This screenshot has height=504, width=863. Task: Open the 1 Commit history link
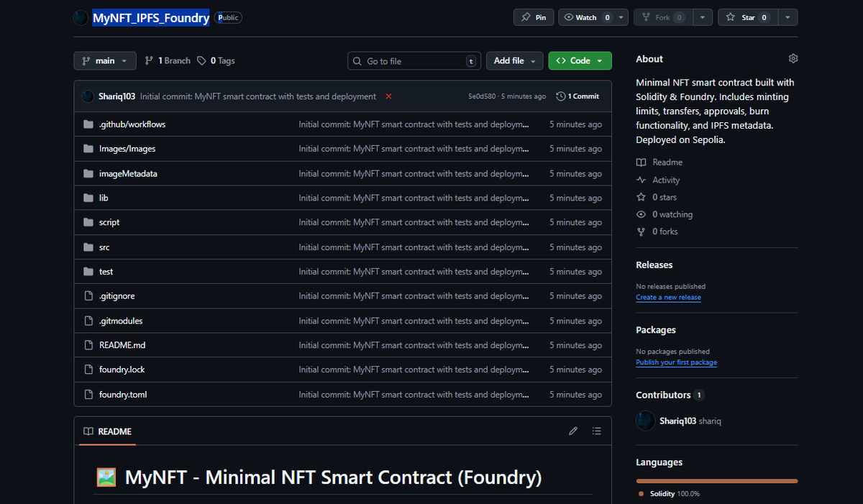pos(577,96)
